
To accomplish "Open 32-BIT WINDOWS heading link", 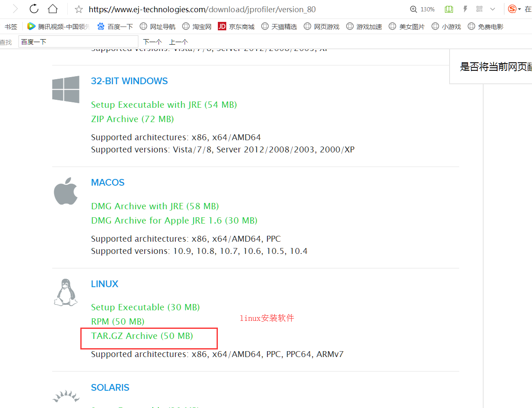I will 129,81.
